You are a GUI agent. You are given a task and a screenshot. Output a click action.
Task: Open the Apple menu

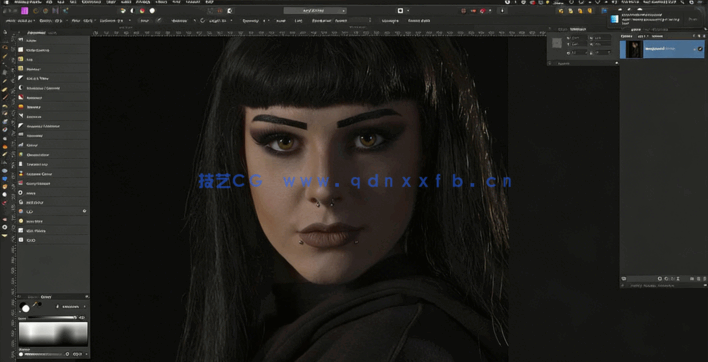click(x=5, y=2)
